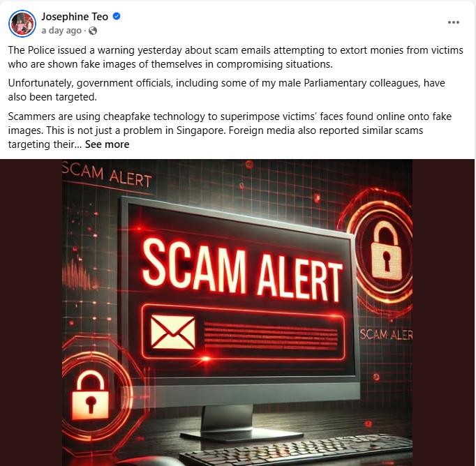Screen dimensions: 476x466
Task: Click the paragraph starting "Unfortunately, government officials"
Action: [x=226, y=90]
